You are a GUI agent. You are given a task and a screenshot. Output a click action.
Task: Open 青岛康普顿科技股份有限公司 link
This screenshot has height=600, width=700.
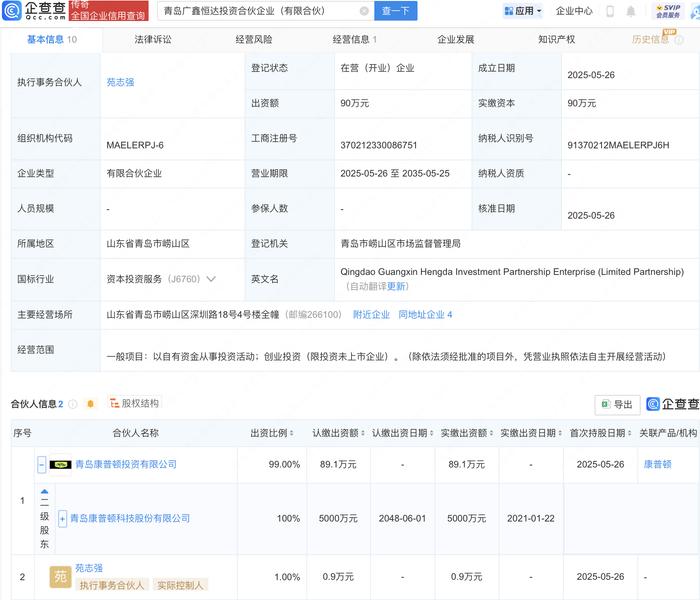(130, 518)
